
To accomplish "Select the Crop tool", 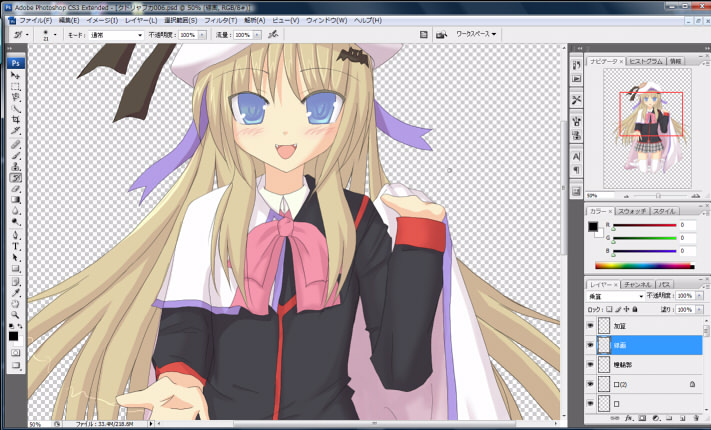I will coord(15,120).
